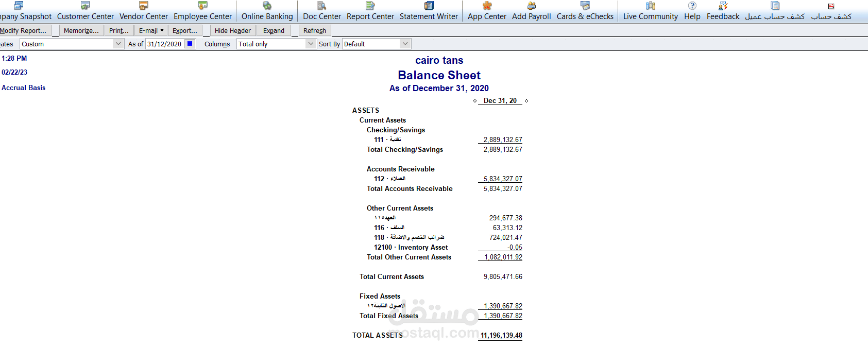Viewport: 868px width, 348px height.
Task: Launch Online Banking
Action: coord(267,11)
